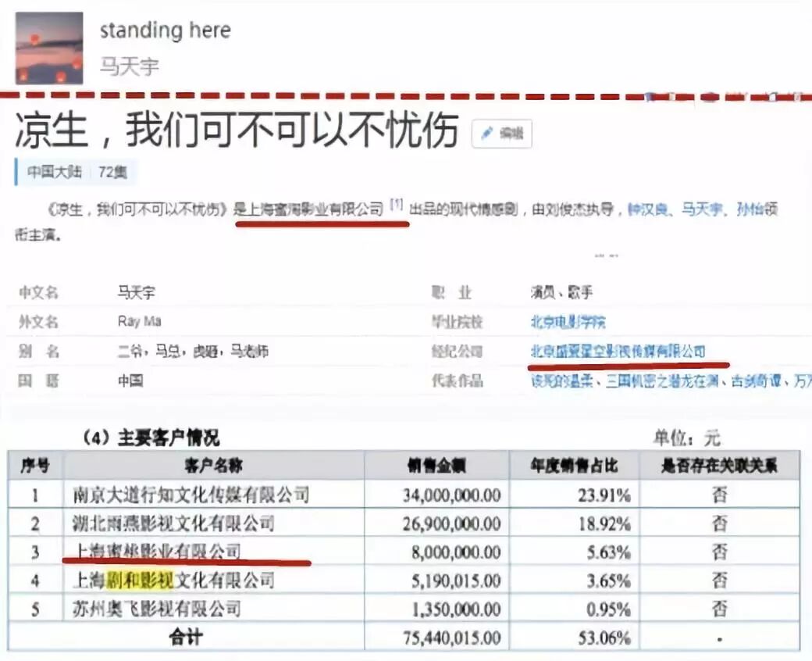Open the 马天宇 link in the summary
Screen dimensions: 812x661
(702, 209)
